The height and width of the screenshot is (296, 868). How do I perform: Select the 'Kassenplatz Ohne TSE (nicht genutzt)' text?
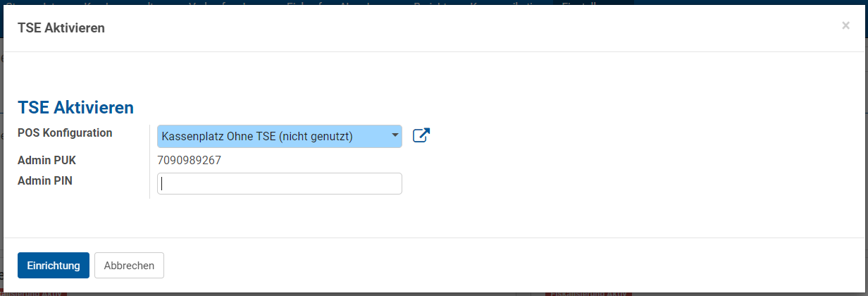(257, 136)
